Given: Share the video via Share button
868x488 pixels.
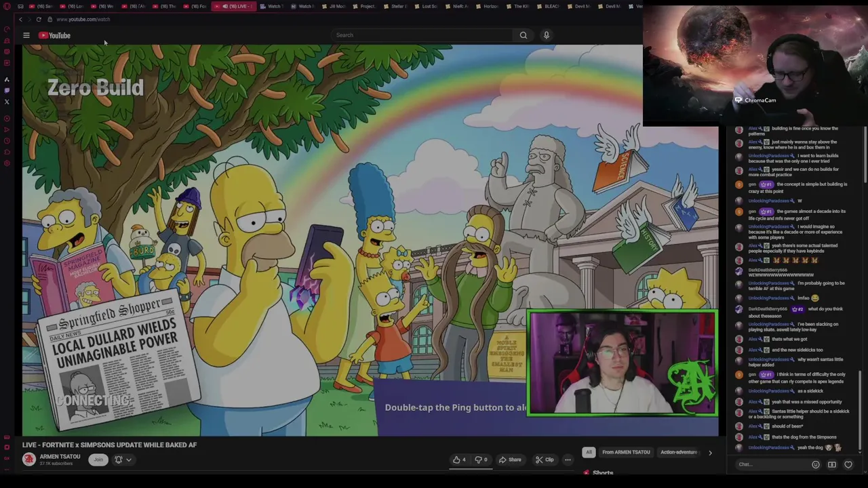Looking at the screenshot, I should click(x=510, y=460).
